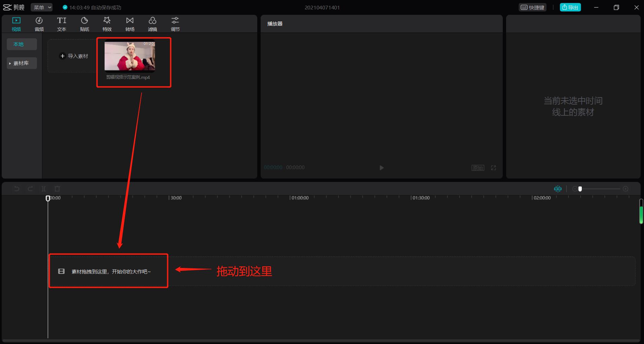Open the 快捷键 shortcuts button

pyautogui.click(x=532, y=7)
